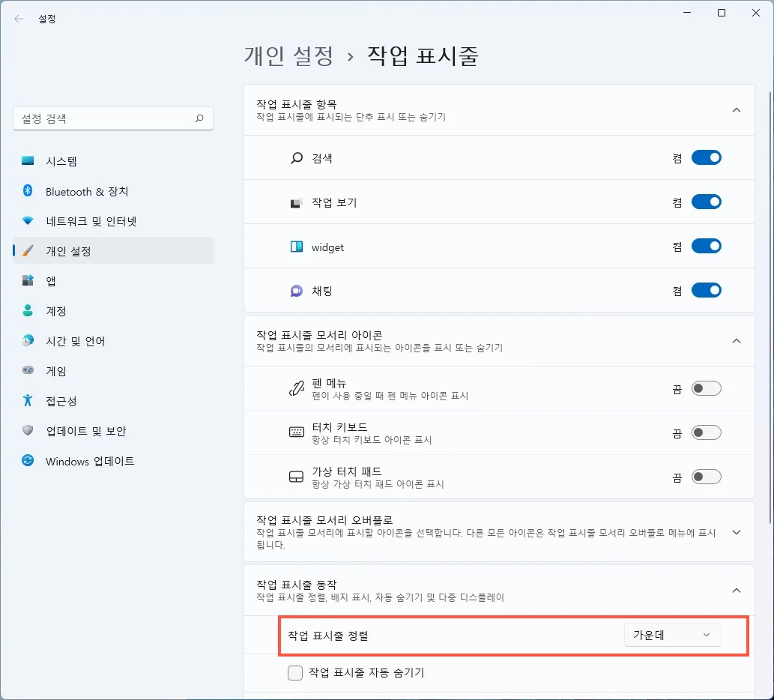Click the 작업 표시줄 모서리 아이콘 heading

319,335
